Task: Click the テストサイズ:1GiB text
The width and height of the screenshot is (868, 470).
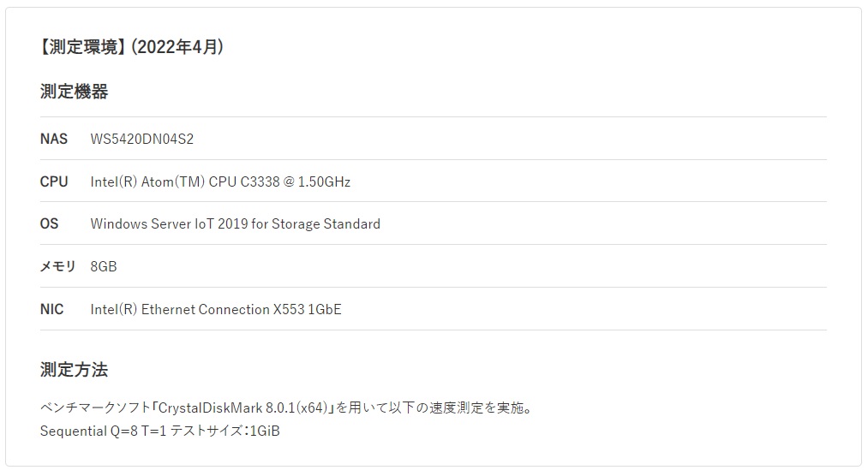Action: (224, 431)
